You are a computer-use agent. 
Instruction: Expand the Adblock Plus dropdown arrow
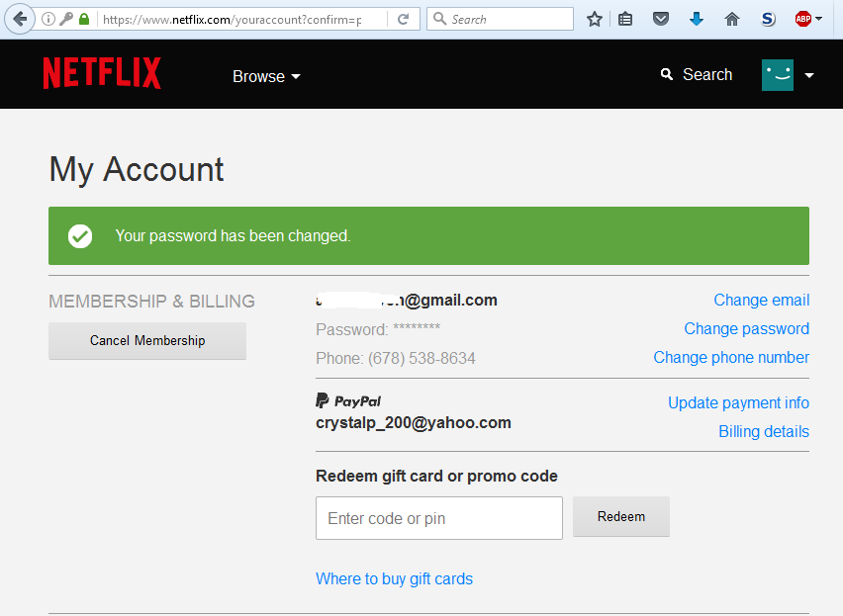point(818,19)
